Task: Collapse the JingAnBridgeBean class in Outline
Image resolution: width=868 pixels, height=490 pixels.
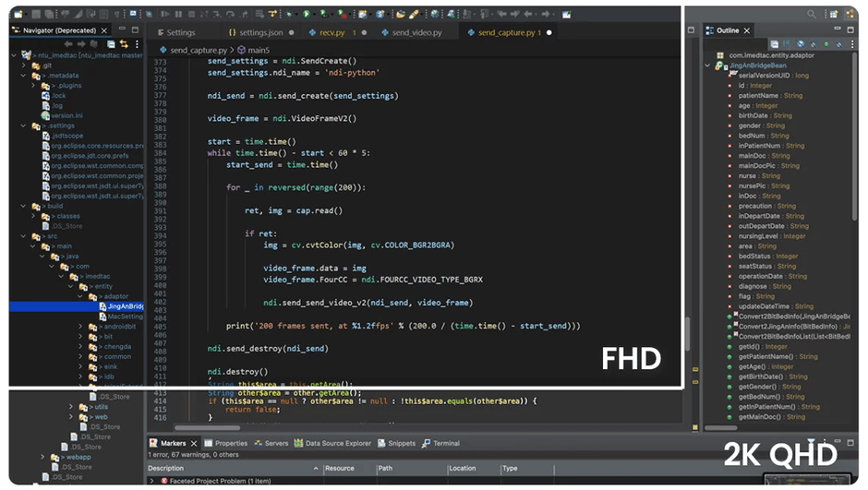Action: coord(708,66)
